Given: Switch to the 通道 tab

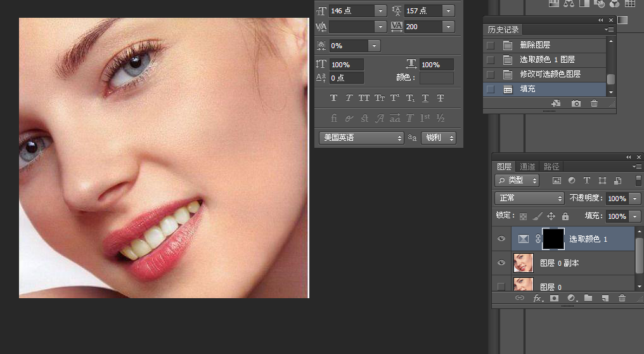Looking at the screenshot, I should click(527, 167).
